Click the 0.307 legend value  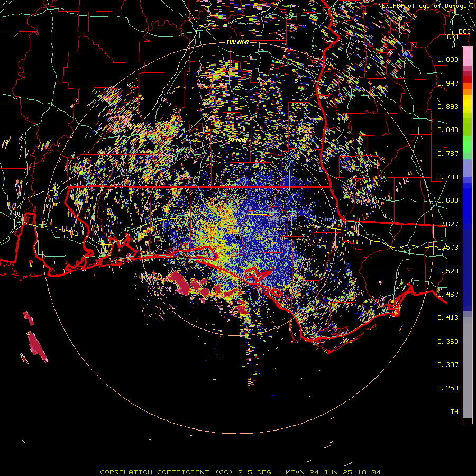448,364
